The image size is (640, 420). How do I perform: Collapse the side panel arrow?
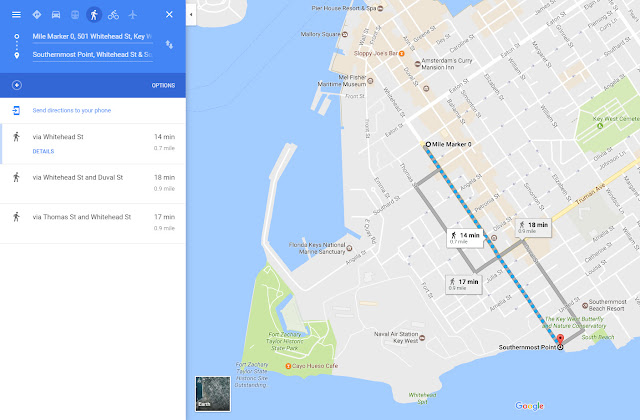[x=191, y=15]
